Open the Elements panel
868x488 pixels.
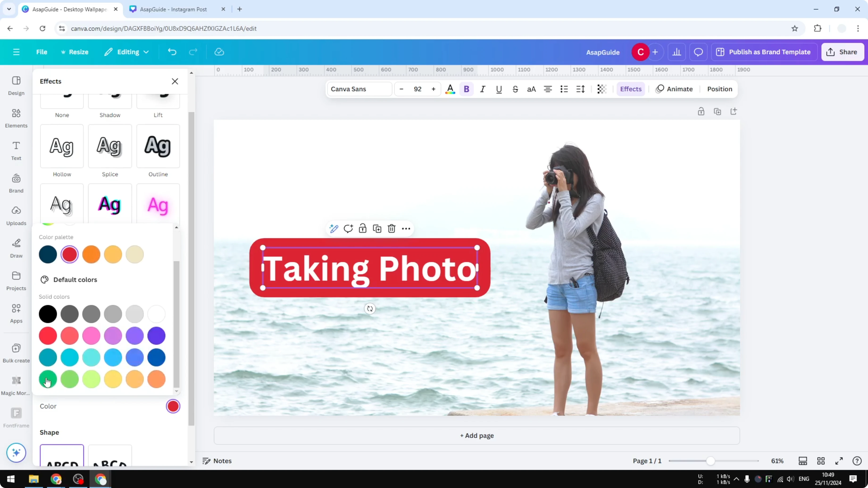[16, 118]
